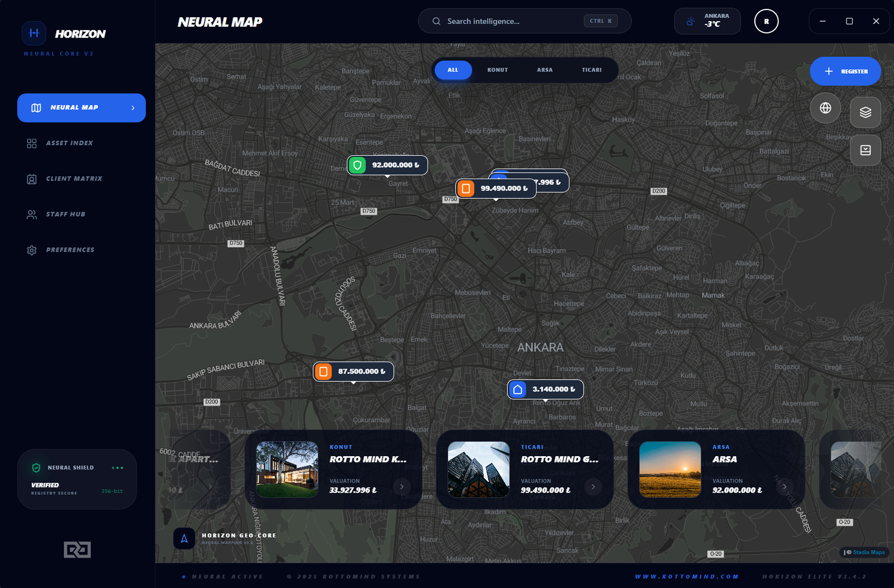Viewport: 894px width, 588px height.
Task: Enable the ARSA filter
Action: point(544,70)
